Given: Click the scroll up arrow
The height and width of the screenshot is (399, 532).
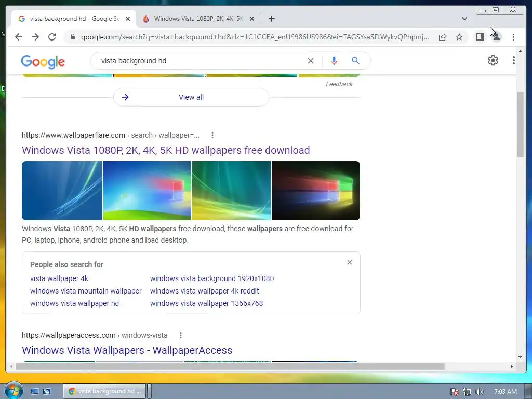Looking at the screenshot, I should point(520,51).
